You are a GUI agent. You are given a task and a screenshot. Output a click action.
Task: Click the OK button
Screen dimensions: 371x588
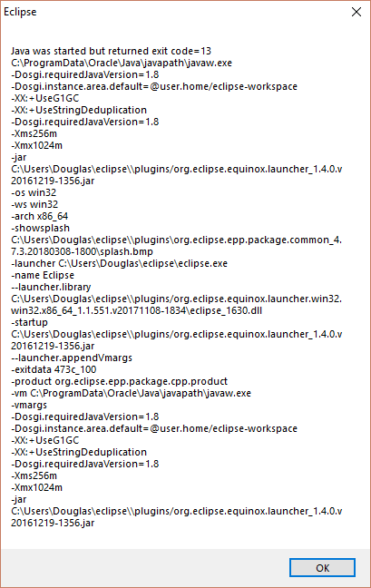click(322, 568)
